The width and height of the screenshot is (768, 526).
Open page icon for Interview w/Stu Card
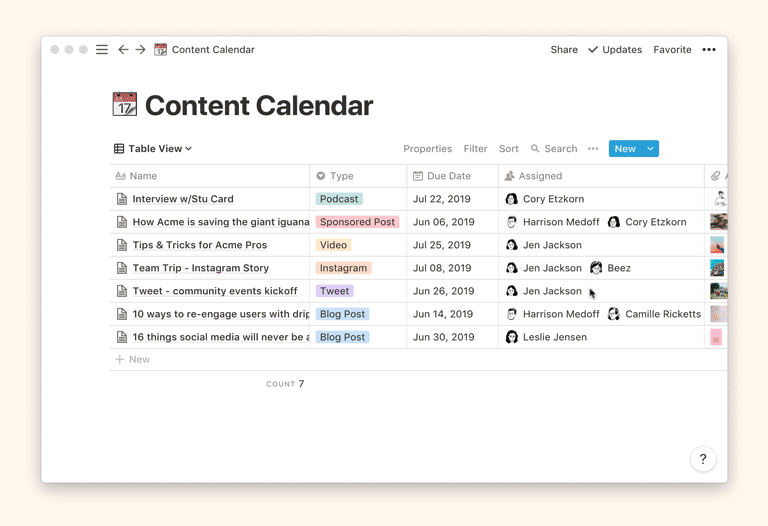122,199
